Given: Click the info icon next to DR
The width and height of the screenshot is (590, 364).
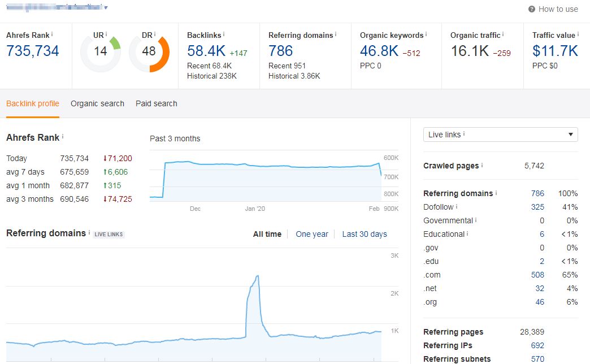Looking at the screenshot, I should click(x=154, y=34).
